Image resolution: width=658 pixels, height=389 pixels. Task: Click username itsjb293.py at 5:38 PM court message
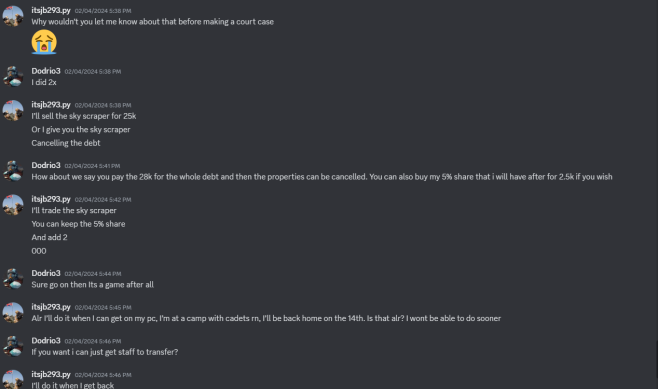pyautogui.click(x=51, y=10)
